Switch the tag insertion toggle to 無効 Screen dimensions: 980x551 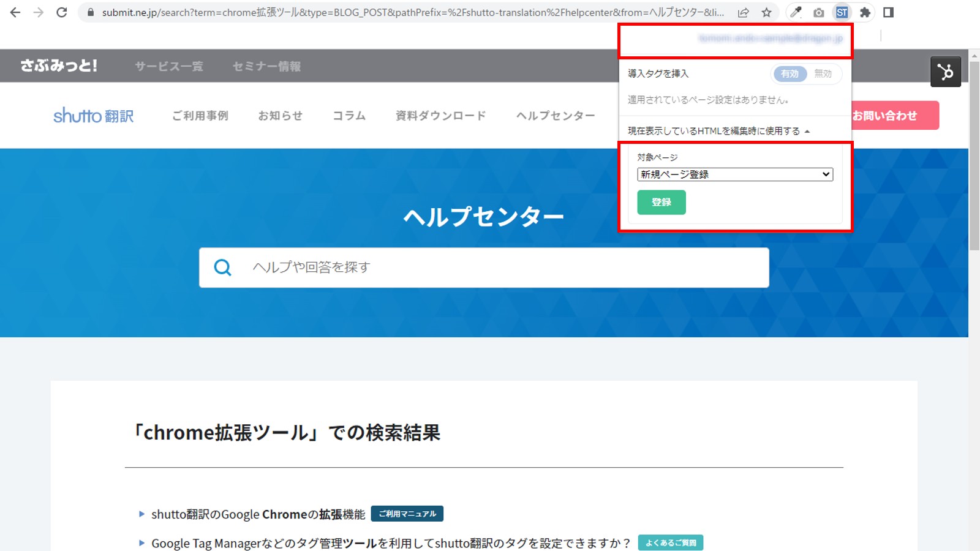(x=824, y=73)
